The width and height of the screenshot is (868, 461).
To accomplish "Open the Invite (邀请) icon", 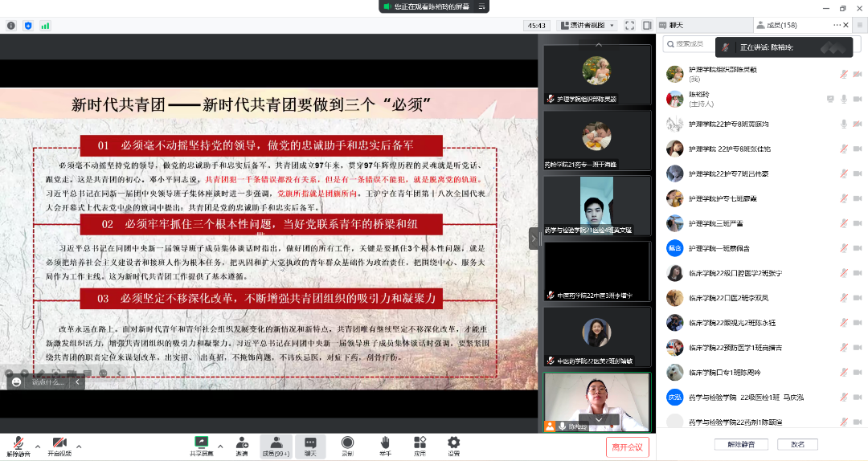I will [241, 443].
